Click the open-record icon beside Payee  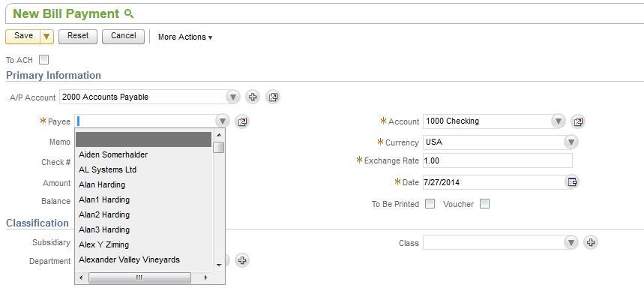(242, 121)
